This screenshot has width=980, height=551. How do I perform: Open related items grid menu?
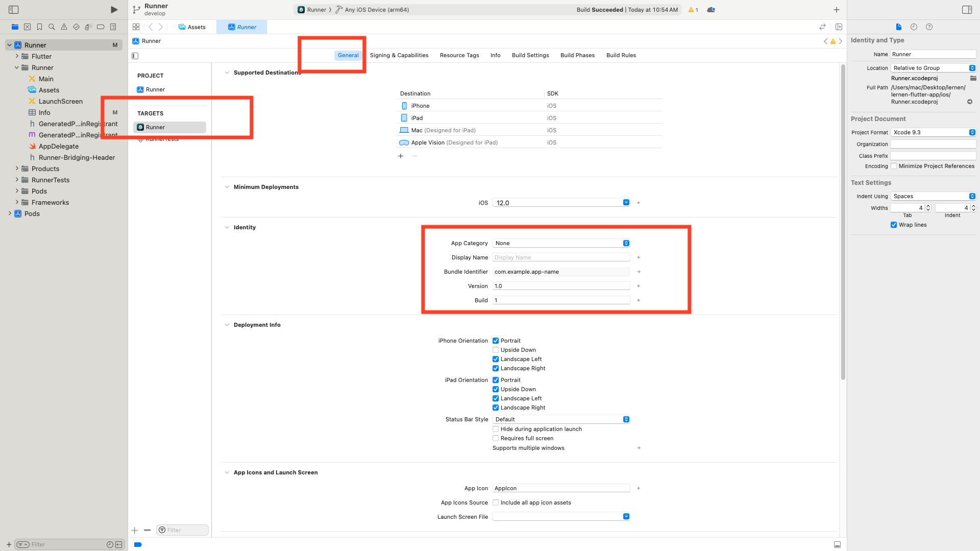136,27
